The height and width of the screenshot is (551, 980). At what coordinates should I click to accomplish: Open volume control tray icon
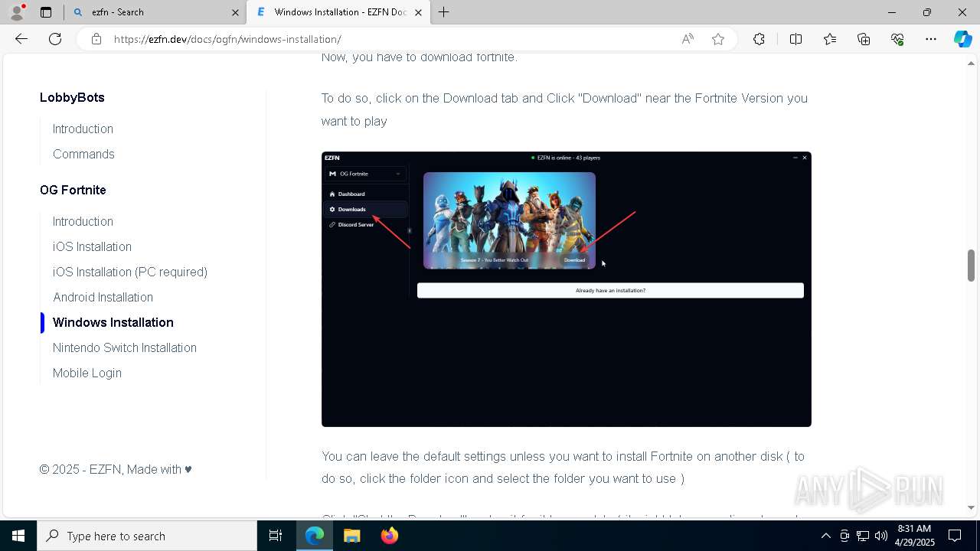click(x=881, y=536)
